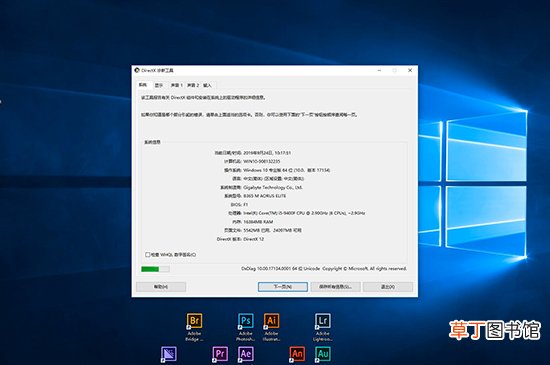
Task: Click the DxDiag copyright version text
Action: (324, 269)
